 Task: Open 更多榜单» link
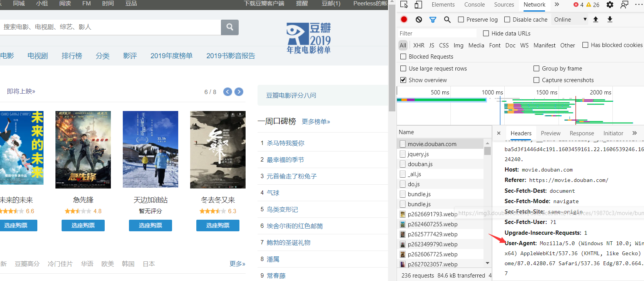[316, 122]
